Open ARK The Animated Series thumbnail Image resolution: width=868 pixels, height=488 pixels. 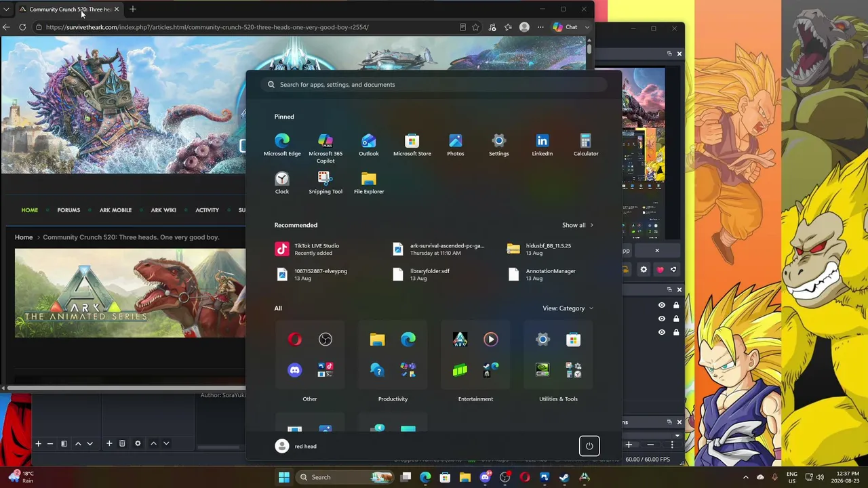click(130, 293)
